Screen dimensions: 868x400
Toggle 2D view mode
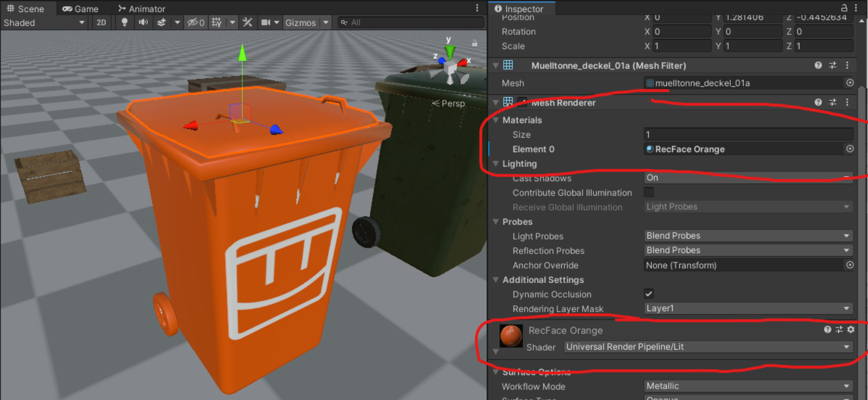coord(101,22)
